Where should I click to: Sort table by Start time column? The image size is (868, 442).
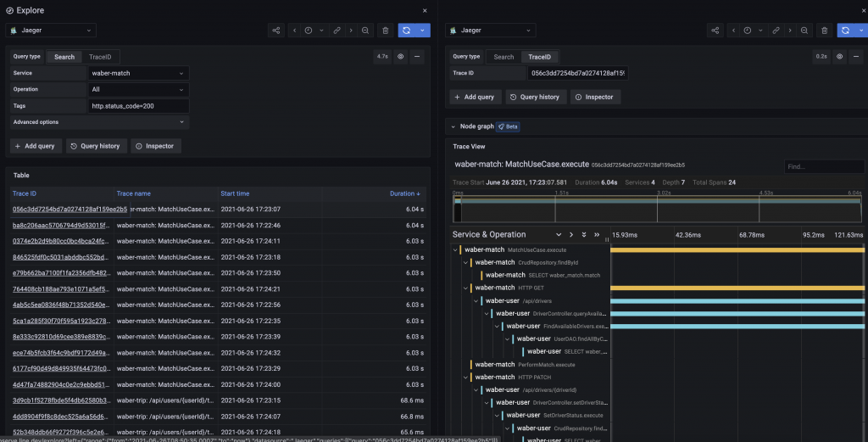[235, 194]
